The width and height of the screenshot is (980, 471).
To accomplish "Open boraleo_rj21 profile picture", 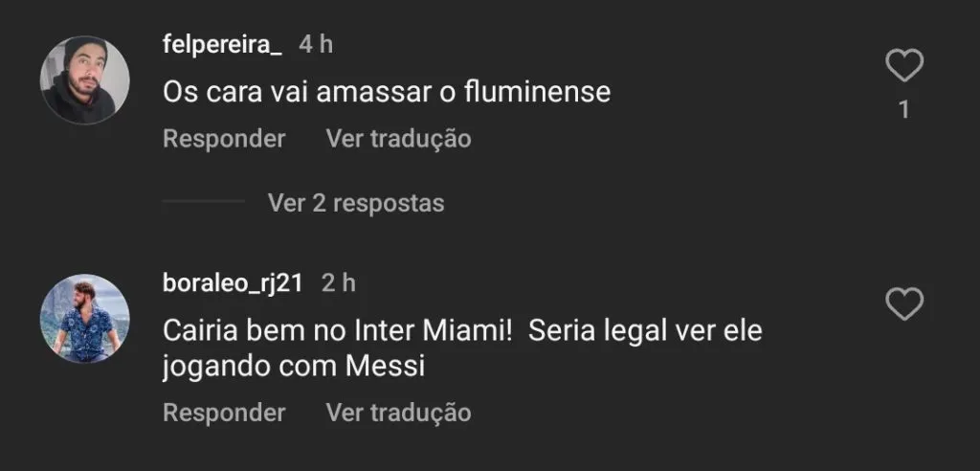I will click(x=87, y=319).
